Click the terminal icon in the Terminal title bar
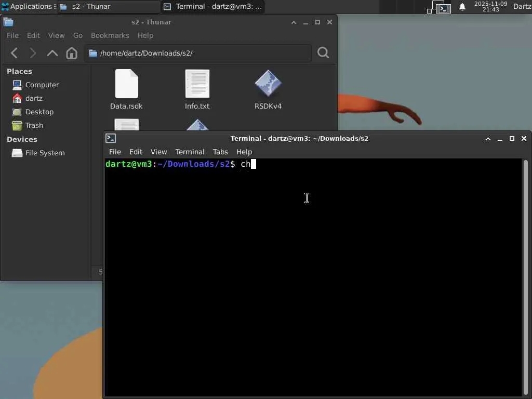 (111, 138)
